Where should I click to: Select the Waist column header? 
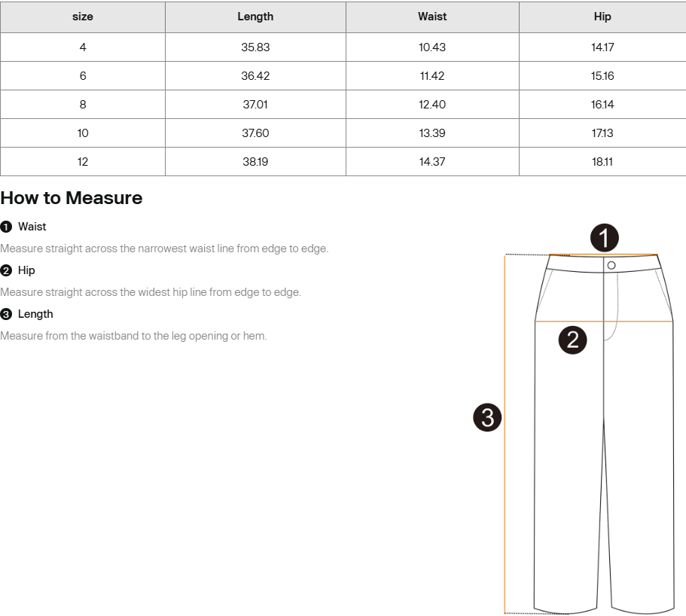(x=432, y=17)
